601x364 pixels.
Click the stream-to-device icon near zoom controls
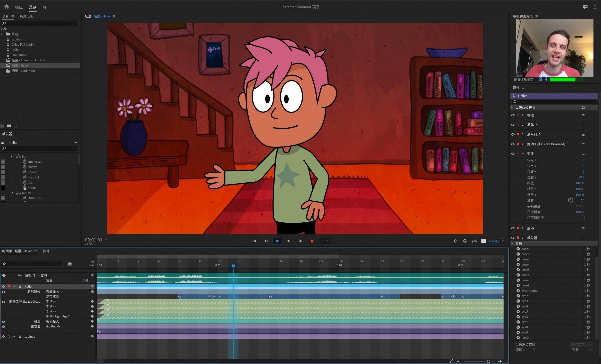475,241
